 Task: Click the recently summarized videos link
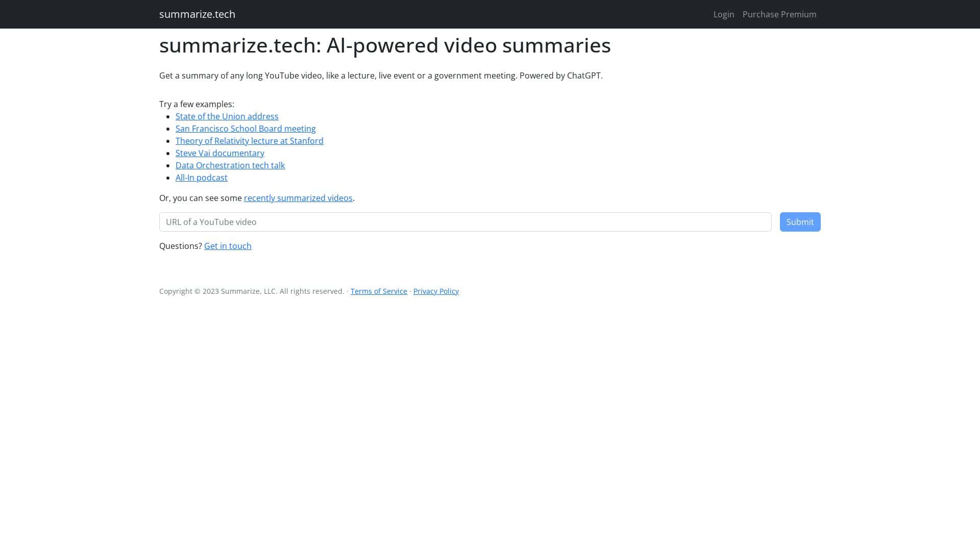298,198
